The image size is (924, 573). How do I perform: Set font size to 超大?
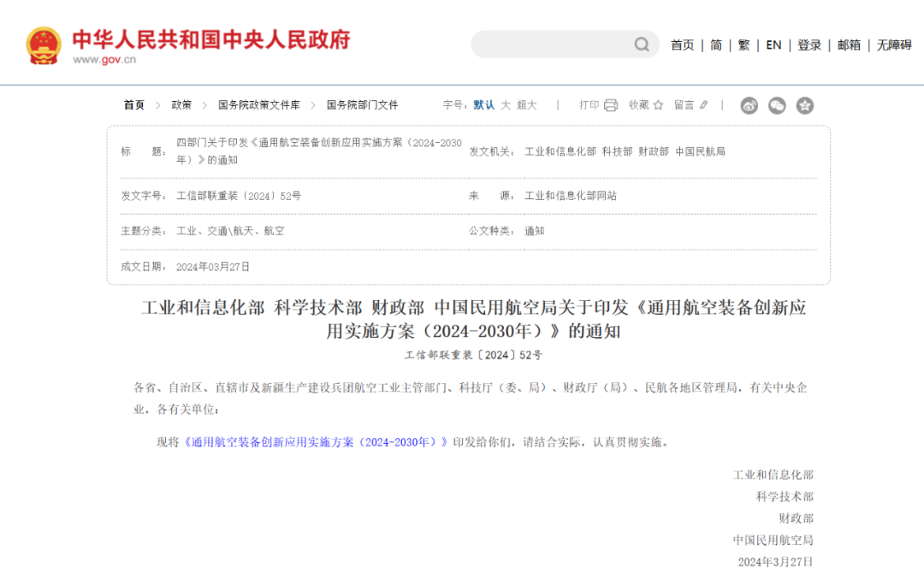pyautogui.click(x=526, y=105)
